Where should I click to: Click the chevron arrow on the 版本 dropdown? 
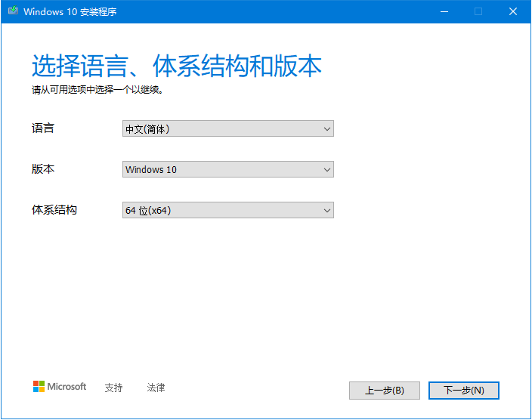click(x=326, y=170)
